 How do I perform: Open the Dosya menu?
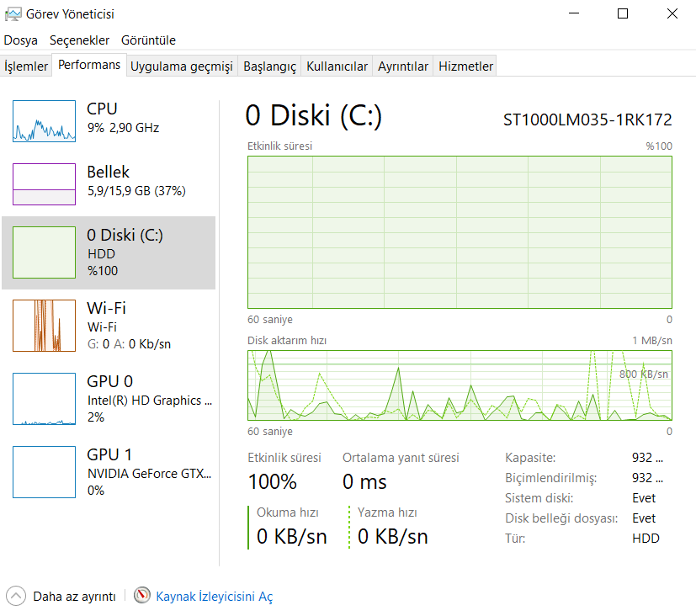tap(21, 40)
